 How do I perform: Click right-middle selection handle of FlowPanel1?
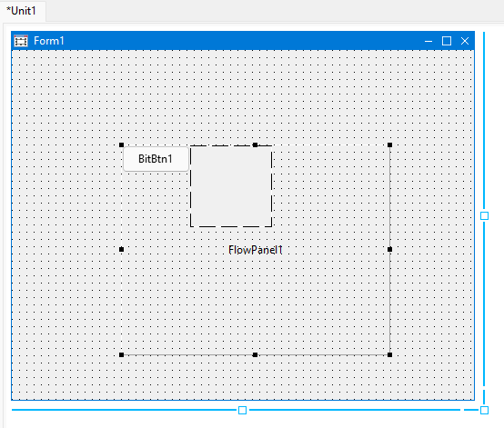click(389, 249)
